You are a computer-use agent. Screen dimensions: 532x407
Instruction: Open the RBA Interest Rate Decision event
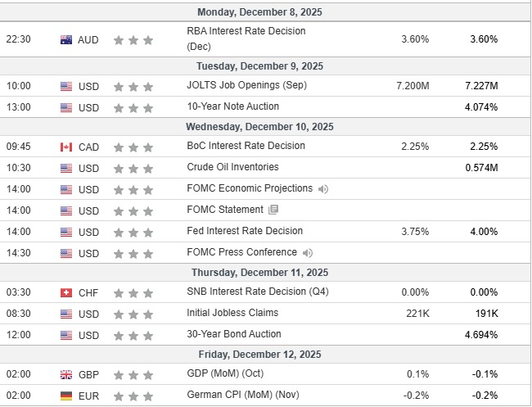click(246, 32)
